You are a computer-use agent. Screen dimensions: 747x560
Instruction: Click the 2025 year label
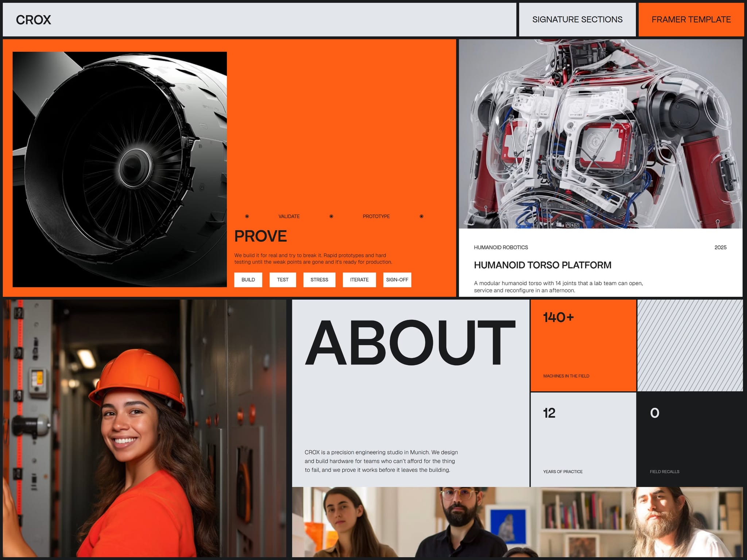[x=720, y=248]
